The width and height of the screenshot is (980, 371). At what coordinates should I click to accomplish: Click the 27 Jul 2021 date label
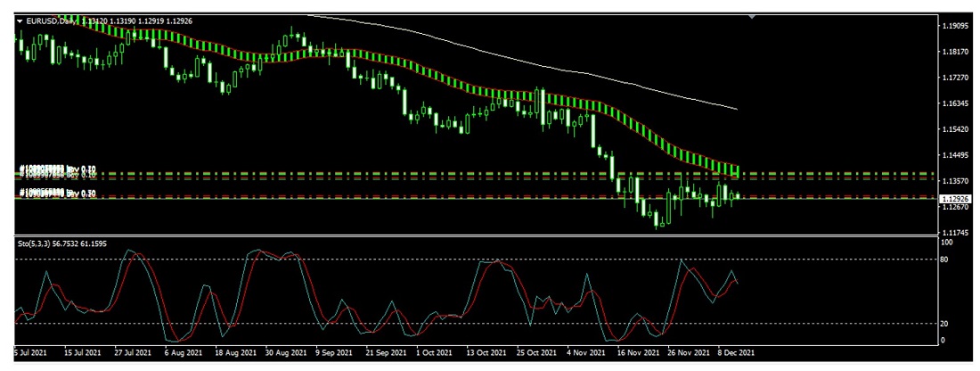132,352
